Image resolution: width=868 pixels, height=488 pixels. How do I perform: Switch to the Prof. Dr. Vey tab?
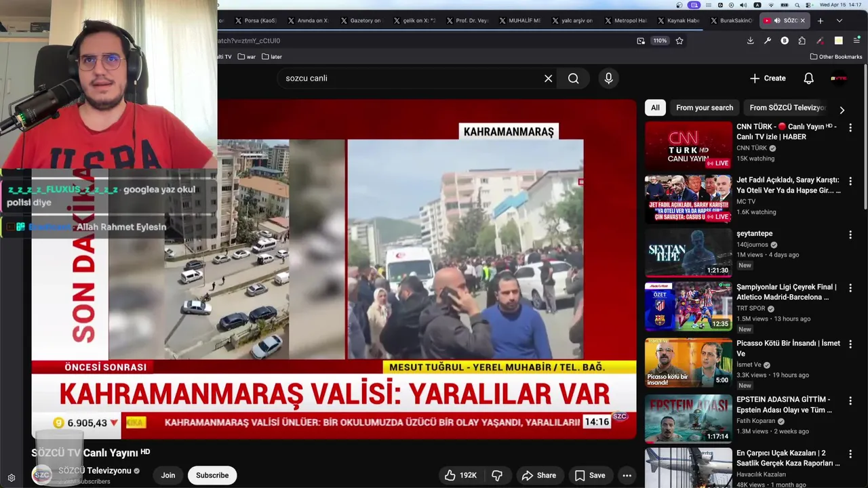click(x=466, y=21)
